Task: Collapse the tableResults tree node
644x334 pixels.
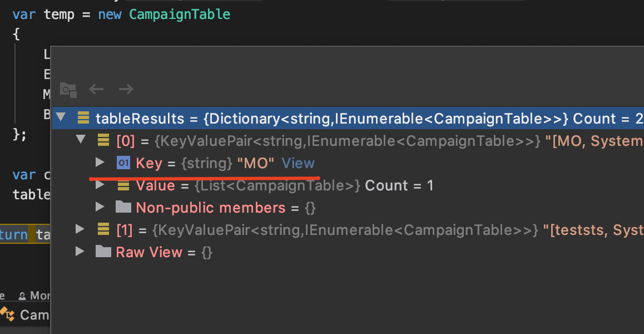Action: point(61,118)
